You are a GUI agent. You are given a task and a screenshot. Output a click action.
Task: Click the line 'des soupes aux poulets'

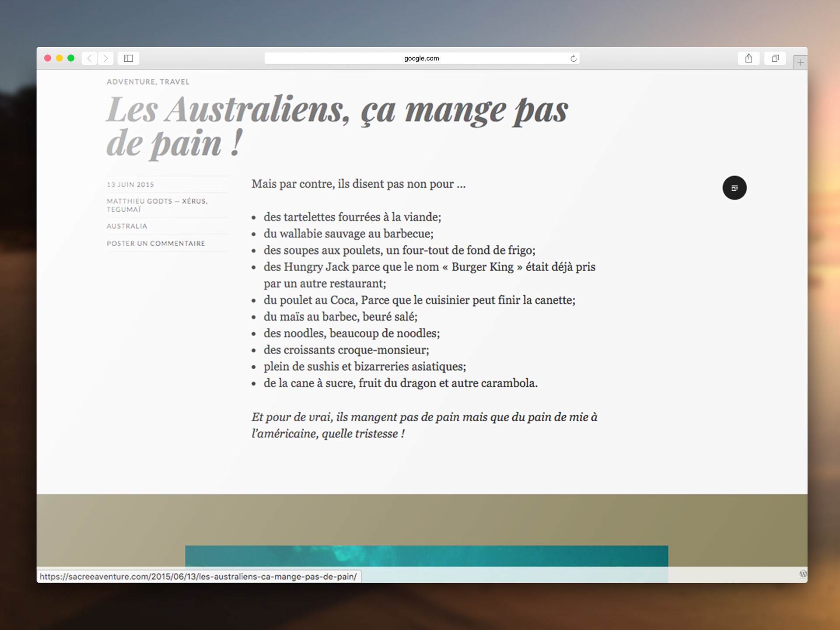click(399, 250)
